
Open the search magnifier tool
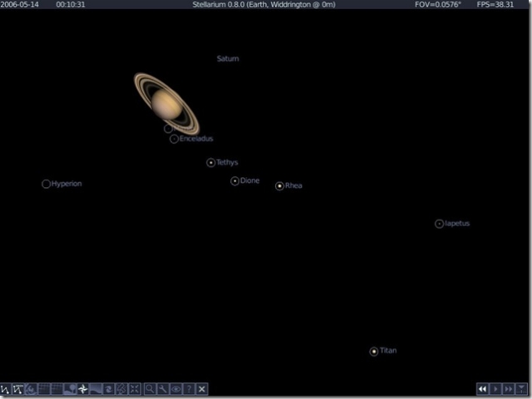150,389
